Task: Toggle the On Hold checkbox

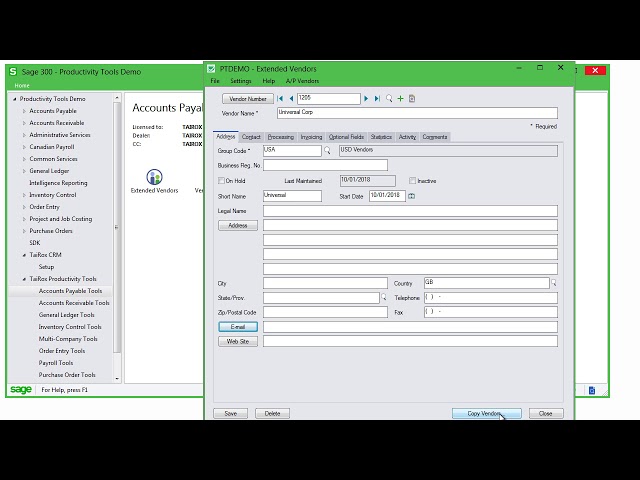Action: [221, 180]
